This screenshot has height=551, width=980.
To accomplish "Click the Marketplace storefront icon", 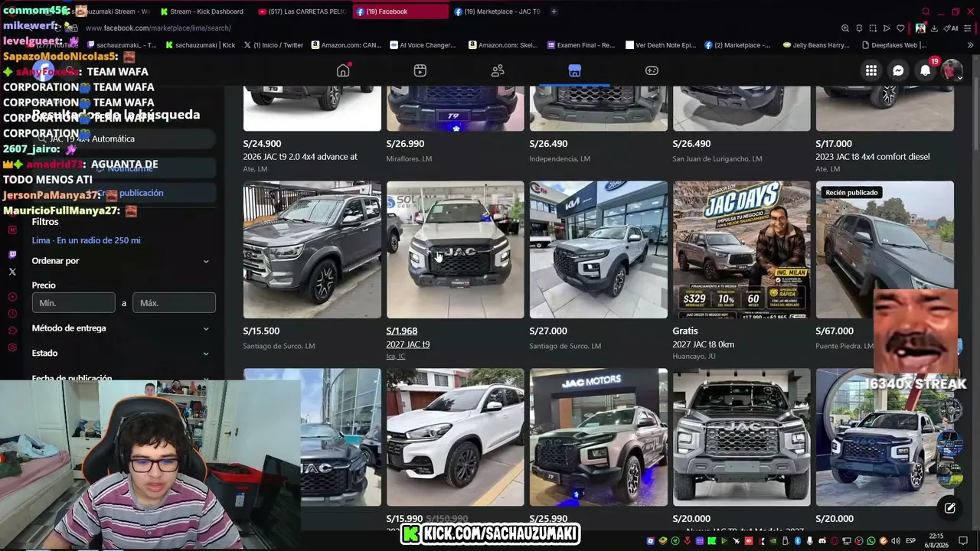I will 575,70.
